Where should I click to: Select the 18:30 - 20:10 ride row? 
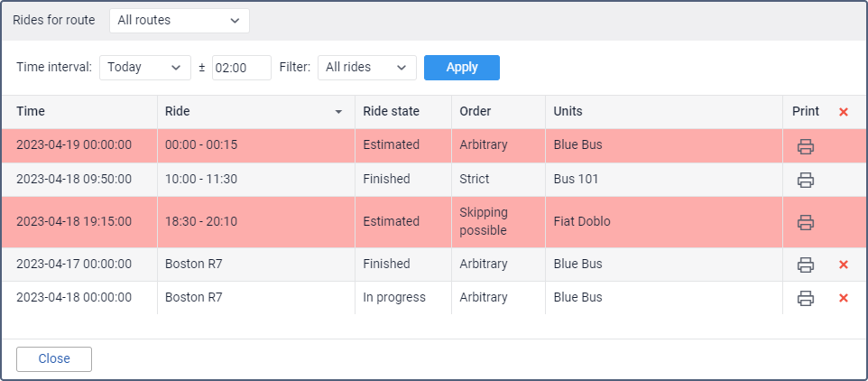point(434,221)
